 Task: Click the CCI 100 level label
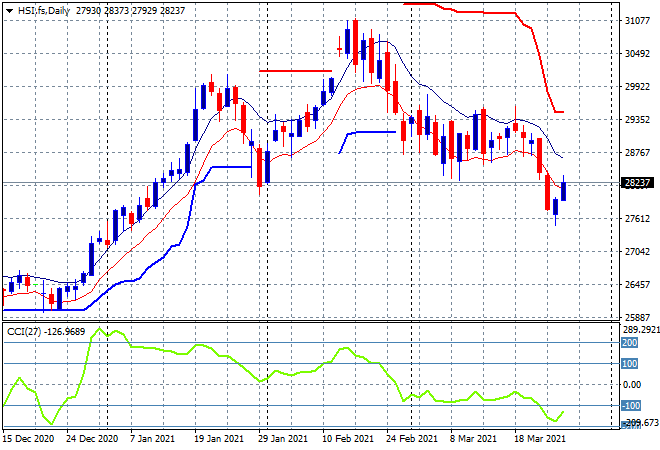click(630, 364)
